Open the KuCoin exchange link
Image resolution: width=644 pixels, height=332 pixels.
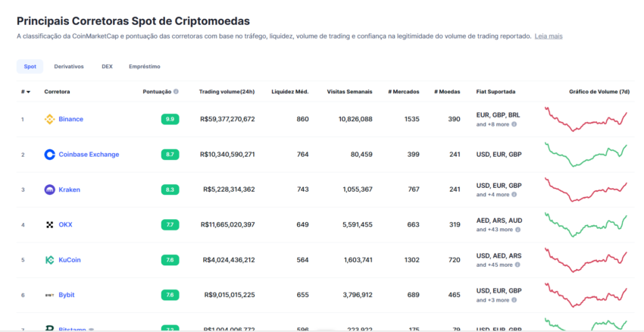pos(70,260)
